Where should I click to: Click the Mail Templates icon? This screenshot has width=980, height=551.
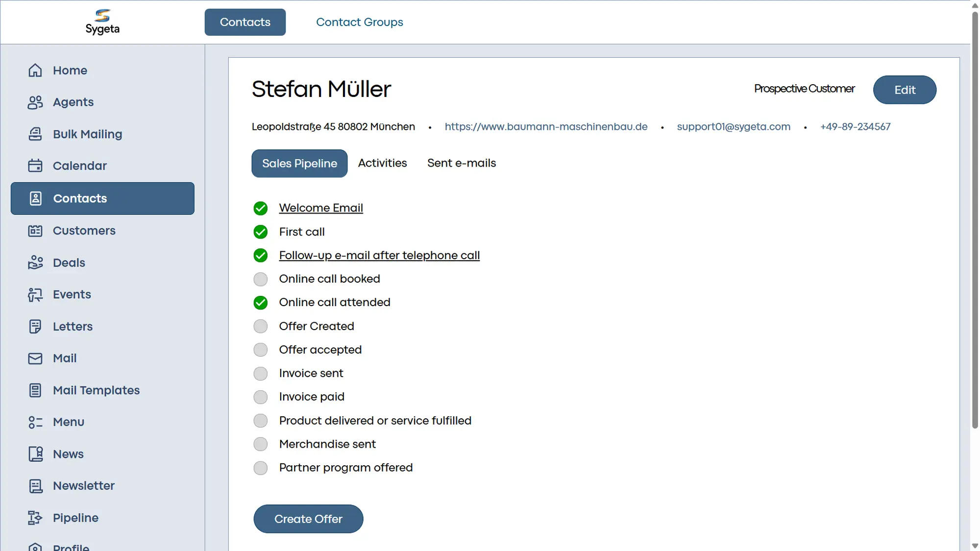coord(35,390)
